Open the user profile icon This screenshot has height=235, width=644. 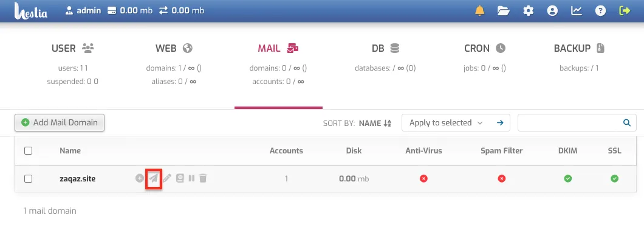pyautogui.click(x=552, y=11)
